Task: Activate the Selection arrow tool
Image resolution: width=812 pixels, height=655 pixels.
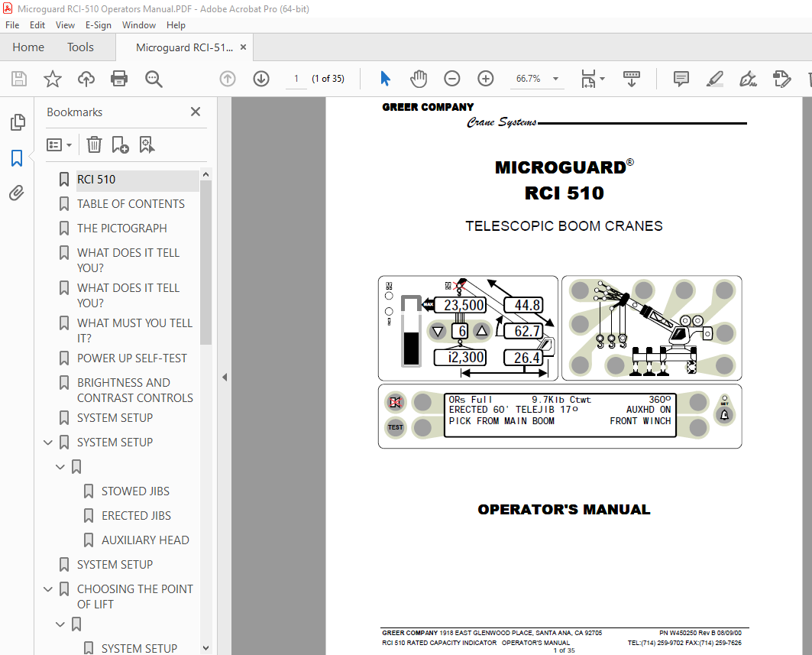Action: click(385, 79)
